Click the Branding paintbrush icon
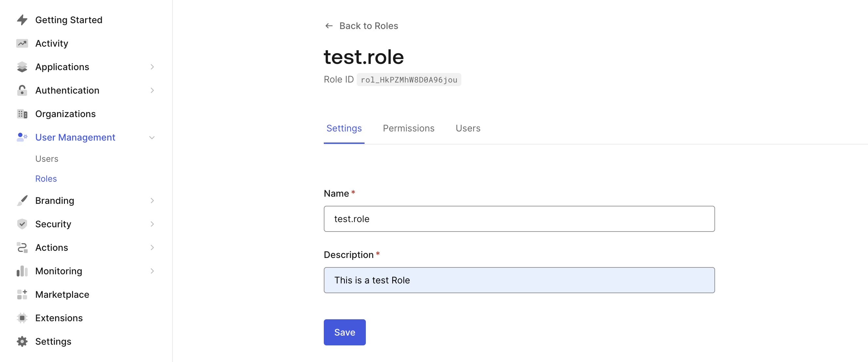 (22, 201)
